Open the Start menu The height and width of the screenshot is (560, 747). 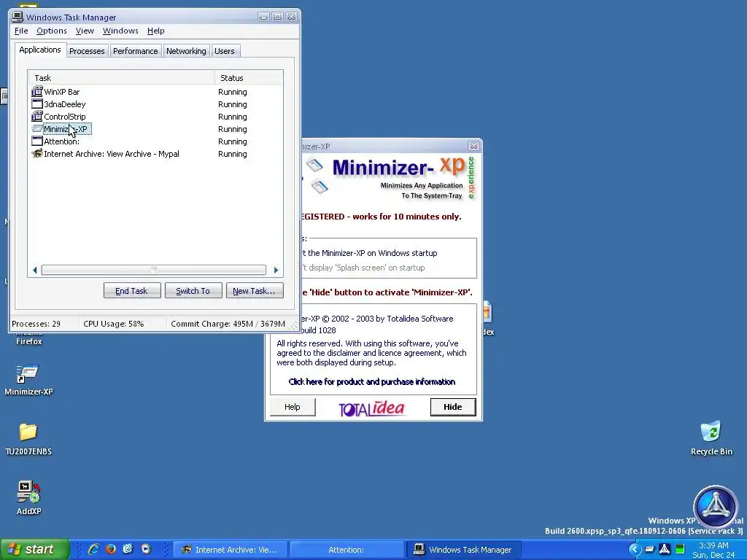pyautogui.click(x=35, y=550)
